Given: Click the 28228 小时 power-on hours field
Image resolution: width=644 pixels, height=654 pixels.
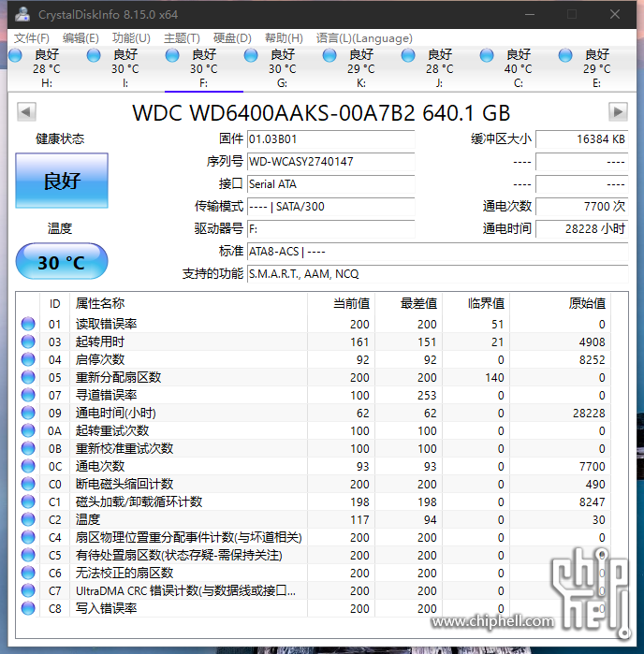Looking at the screenshot, I should tap(582, 229).
